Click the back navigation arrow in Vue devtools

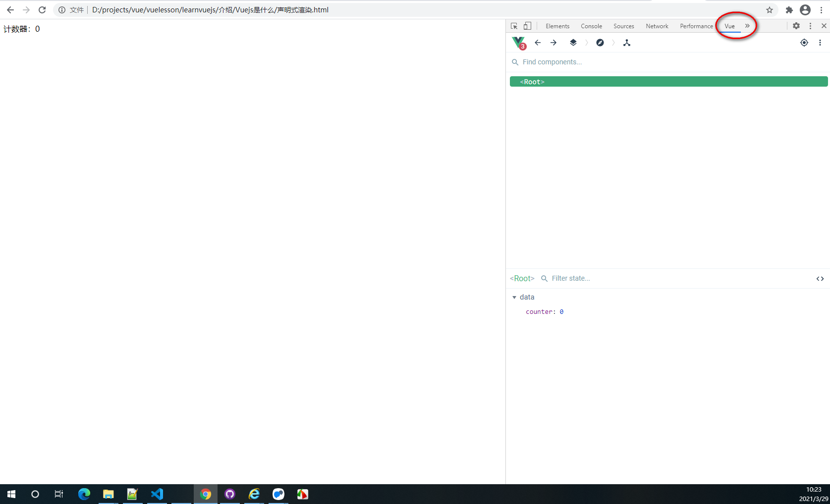[538, 43]
